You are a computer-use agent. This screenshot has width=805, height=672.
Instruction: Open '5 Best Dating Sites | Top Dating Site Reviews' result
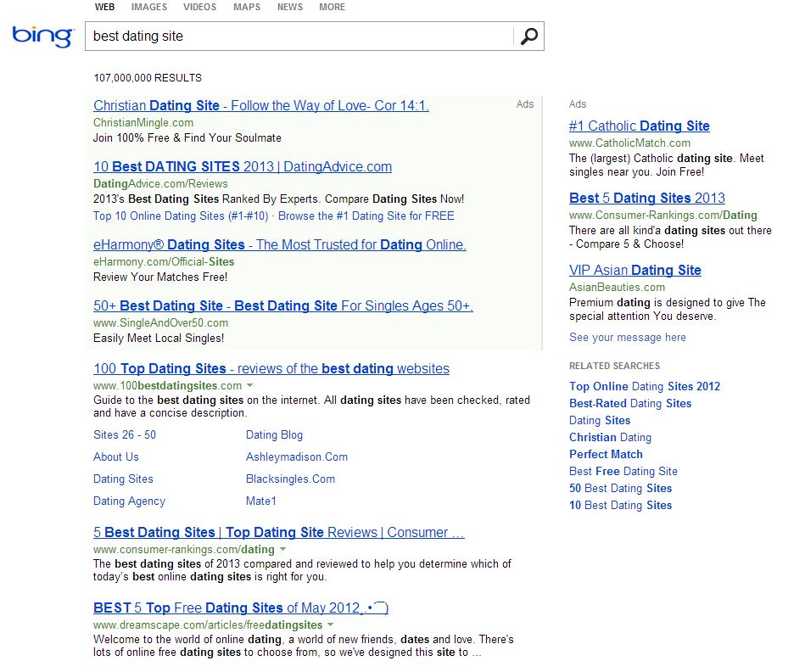(x=279, y=532)
